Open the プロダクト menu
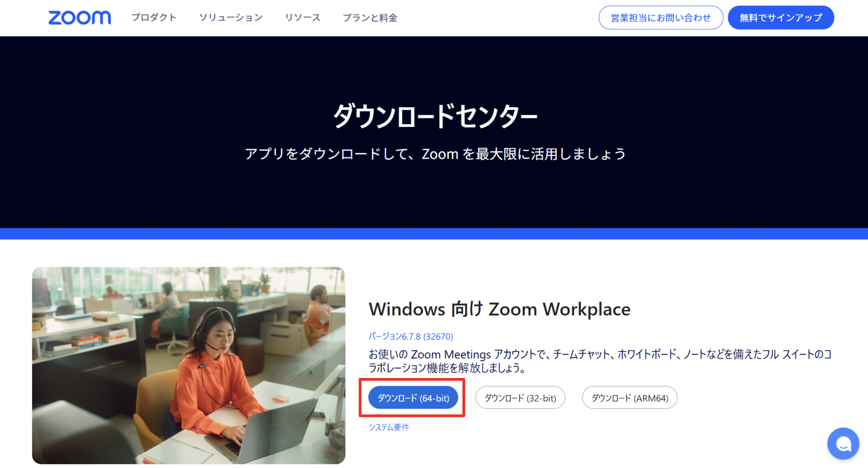The image size is (868, 468). tap(154, 17)
